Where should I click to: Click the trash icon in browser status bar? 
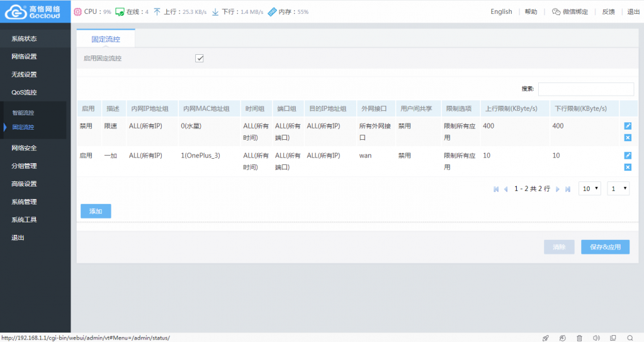[579, 338]
